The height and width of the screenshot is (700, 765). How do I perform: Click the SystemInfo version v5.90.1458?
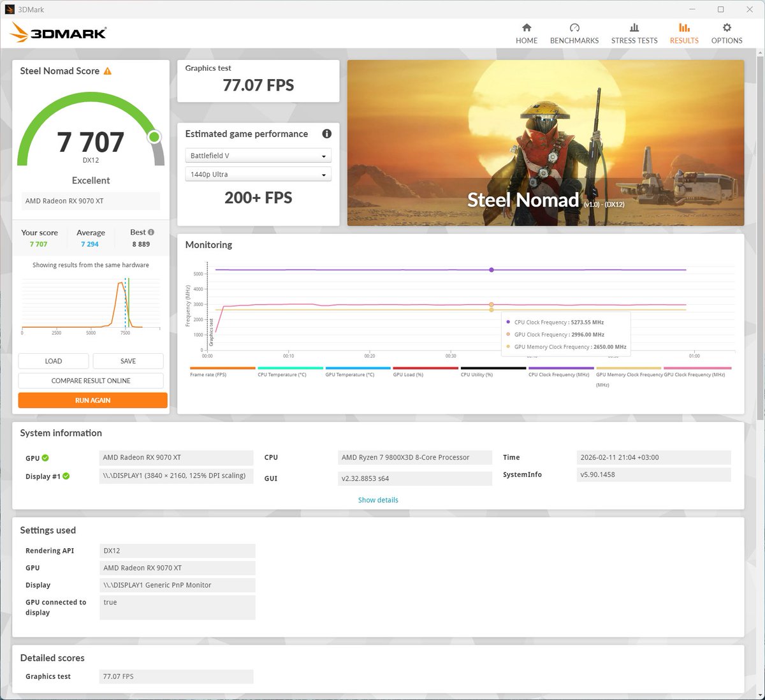coord(653,474)
